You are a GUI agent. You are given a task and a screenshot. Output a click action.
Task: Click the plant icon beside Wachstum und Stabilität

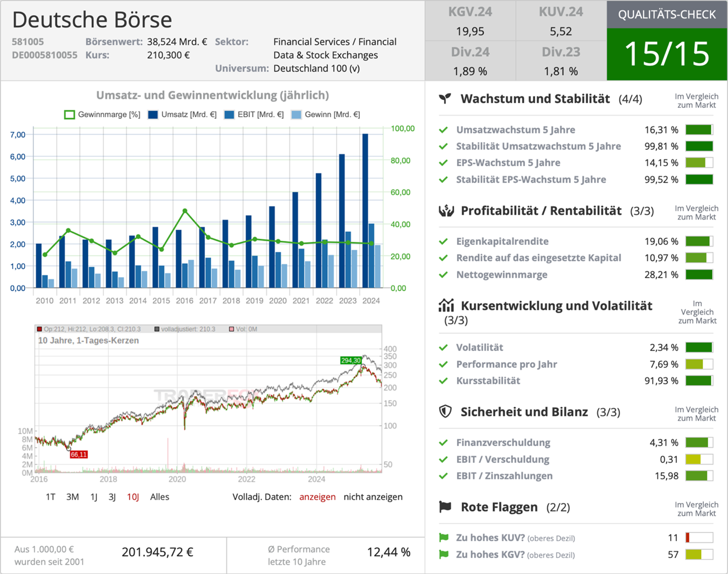[x=444, y=98]
